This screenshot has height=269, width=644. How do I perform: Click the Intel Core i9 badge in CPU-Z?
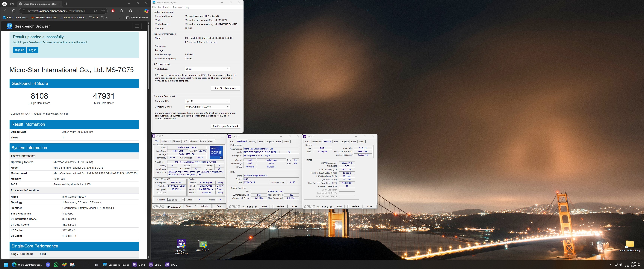click(216, 152)
